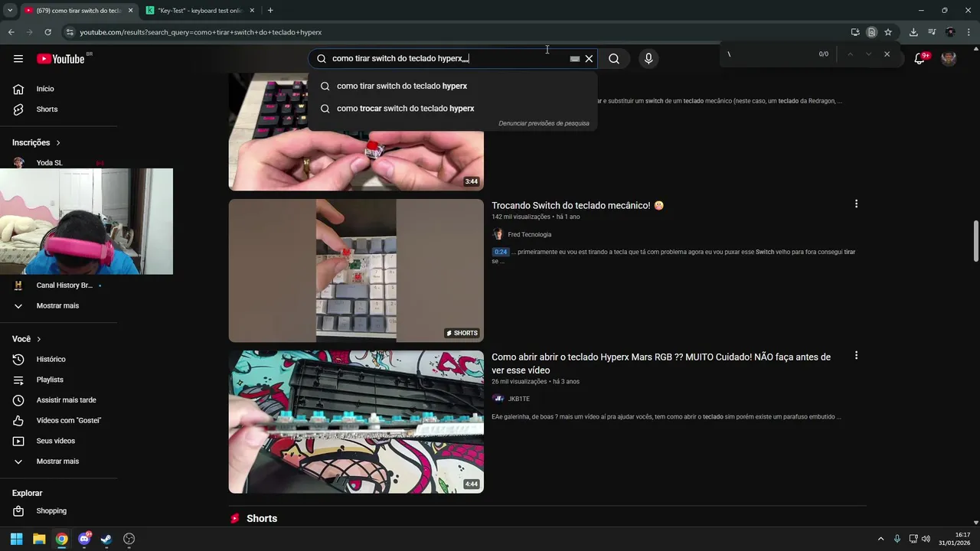Open Windows Start menu
980x551 pixels.
click(16, 539)
